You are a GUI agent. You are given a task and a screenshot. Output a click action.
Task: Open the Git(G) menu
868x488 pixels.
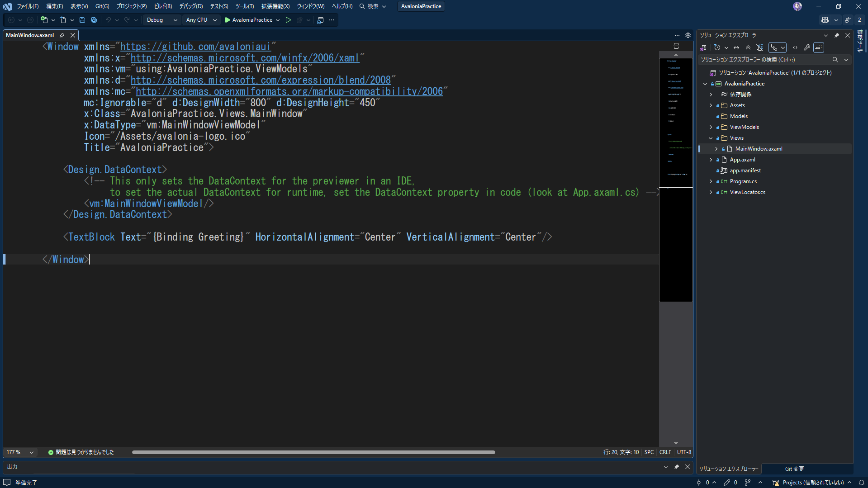(102, 6)
